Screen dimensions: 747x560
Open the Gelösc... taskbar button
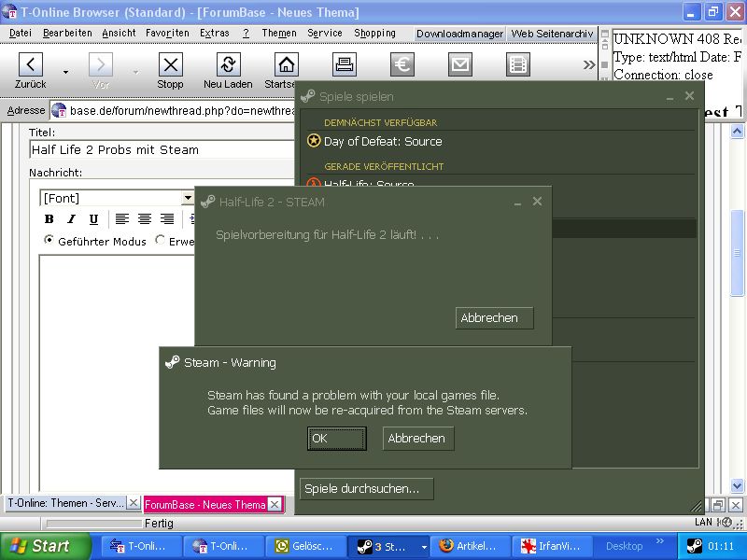point(305,546)
